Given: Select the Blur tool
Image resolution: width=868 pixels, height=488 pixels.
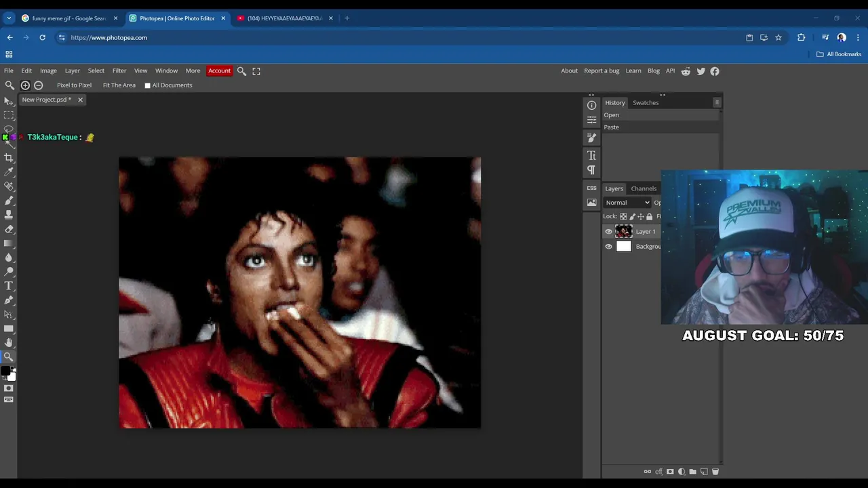Looking at the screenshot, I should pos(8,258).
